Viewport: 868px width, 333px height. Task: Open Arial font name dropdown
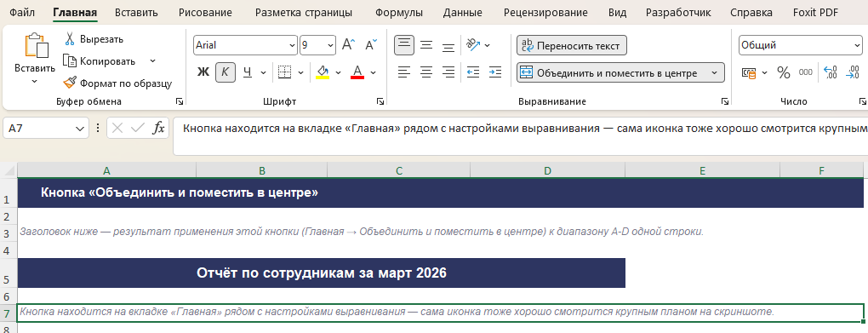[x=292, y=45]
